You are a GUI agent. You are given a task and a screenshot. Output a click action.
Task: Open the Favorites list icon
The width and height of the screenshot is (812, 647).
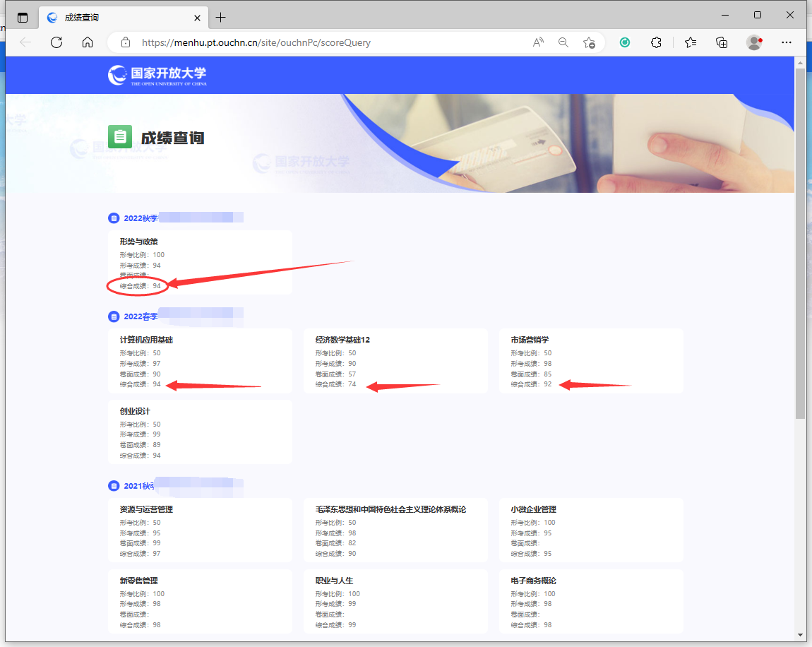(691, 42)
